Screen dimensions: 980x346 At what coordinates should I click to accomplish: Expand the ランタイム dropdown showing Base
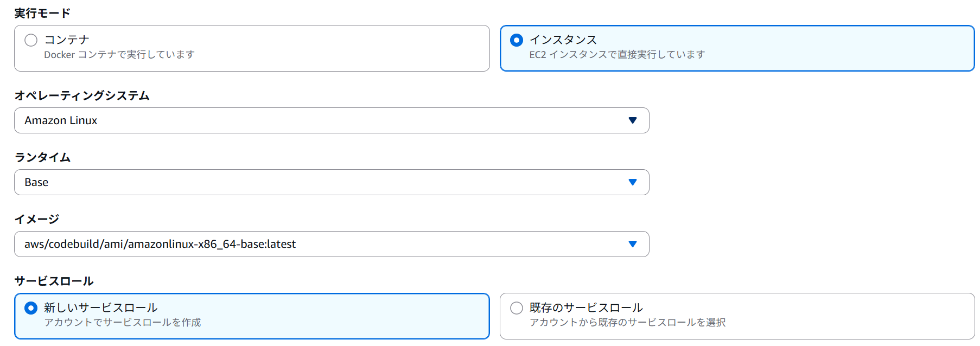coord(326,182)
